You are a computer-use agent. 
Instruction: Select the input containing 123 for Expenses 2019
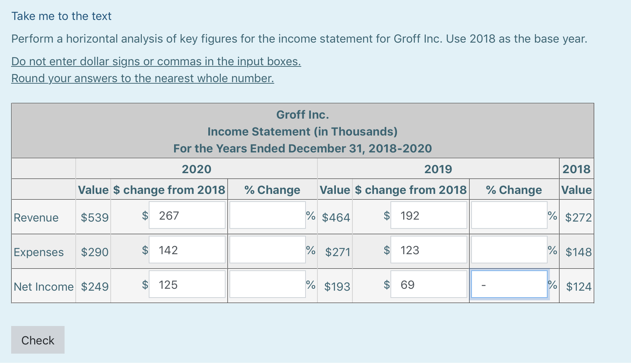[428, 250]
